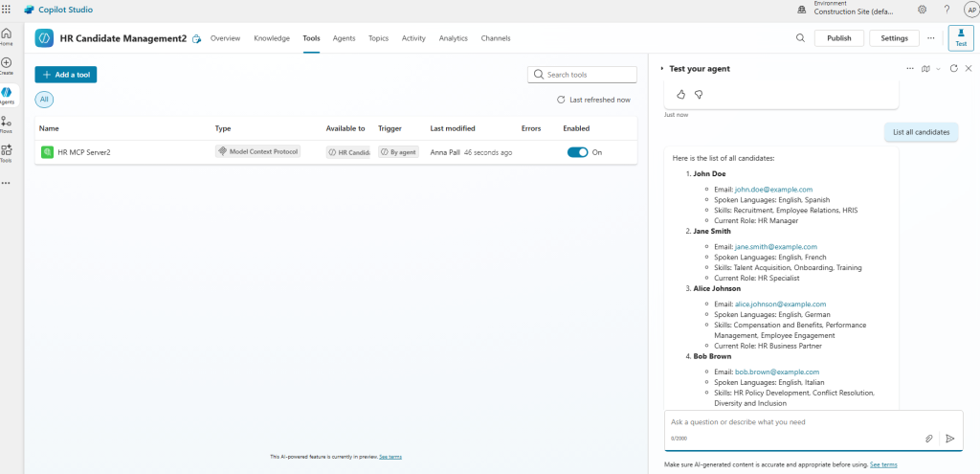Click the thumbs up feedback icon
This screenshot has height=474, width=980.
(x=681, y=94)
